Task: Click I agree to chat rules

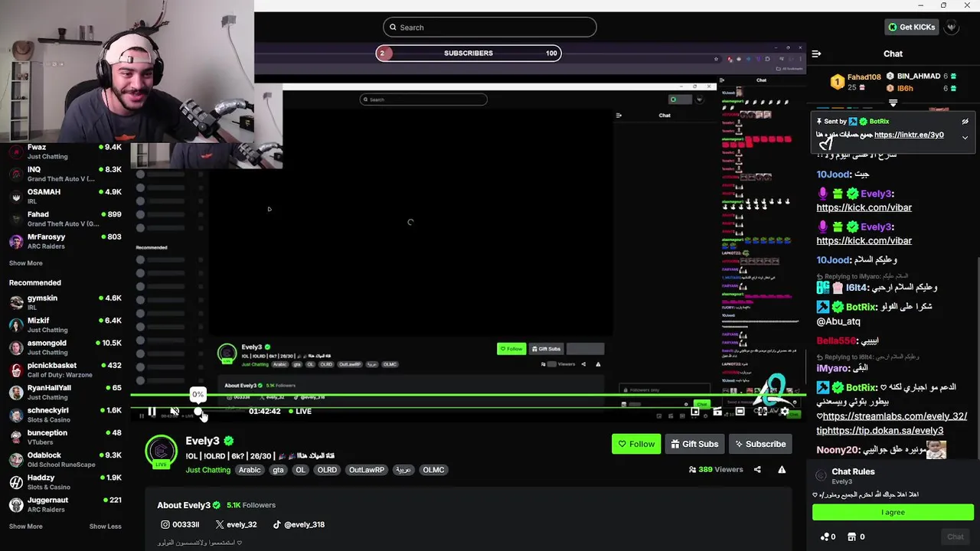Action: pyautogui.click(x=893, y=513)
